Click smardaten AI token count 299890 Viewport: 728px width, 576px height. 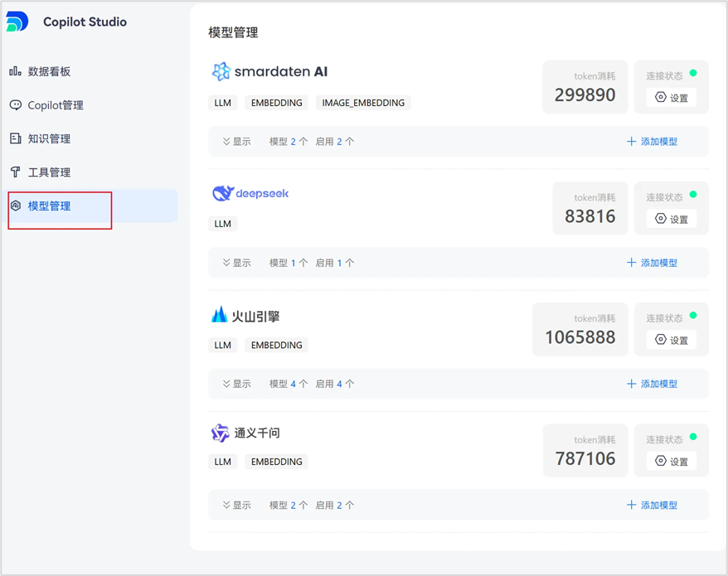click(585, 94)
